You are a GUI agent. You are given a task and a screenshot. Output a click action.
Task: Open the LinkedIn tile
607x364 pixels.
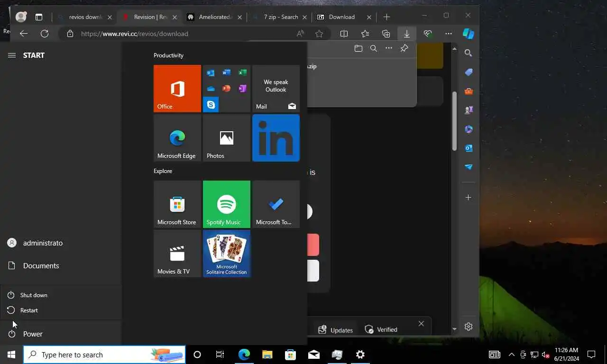click(276, 138)
